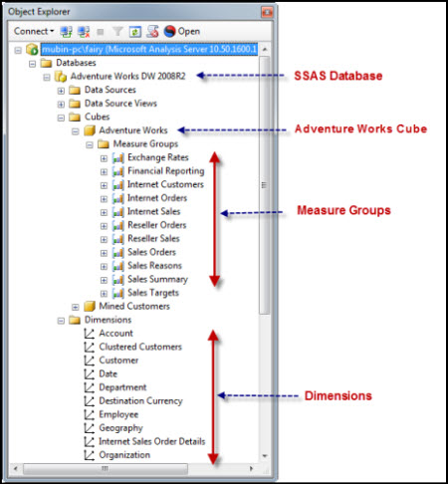Collapse the Dimensions folder
Screen dimensions: 448x484
click(61, 321)
